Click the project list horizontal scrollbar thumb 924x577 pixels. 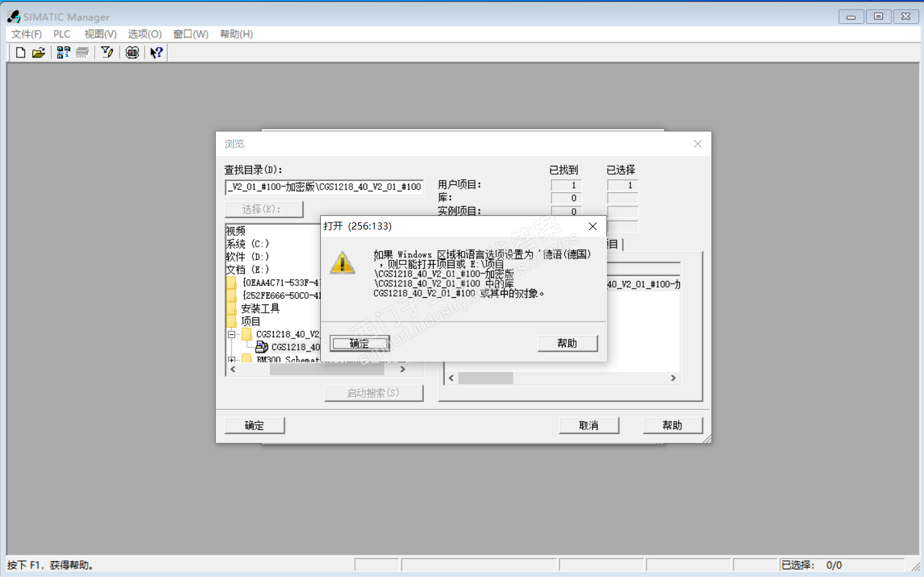click(486, 378)
